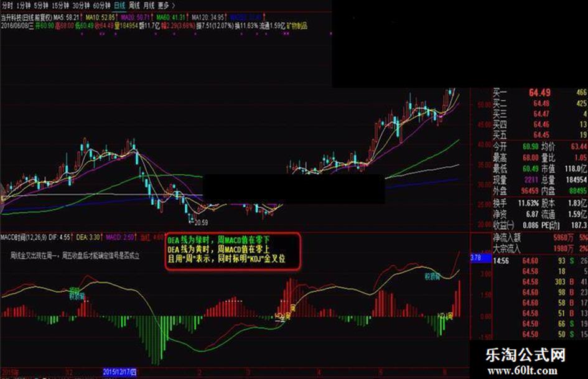This screenshot has height=379, width=588.
Task: Click the 收益(一) value 0.086
Action: click(x=531, y=225)
